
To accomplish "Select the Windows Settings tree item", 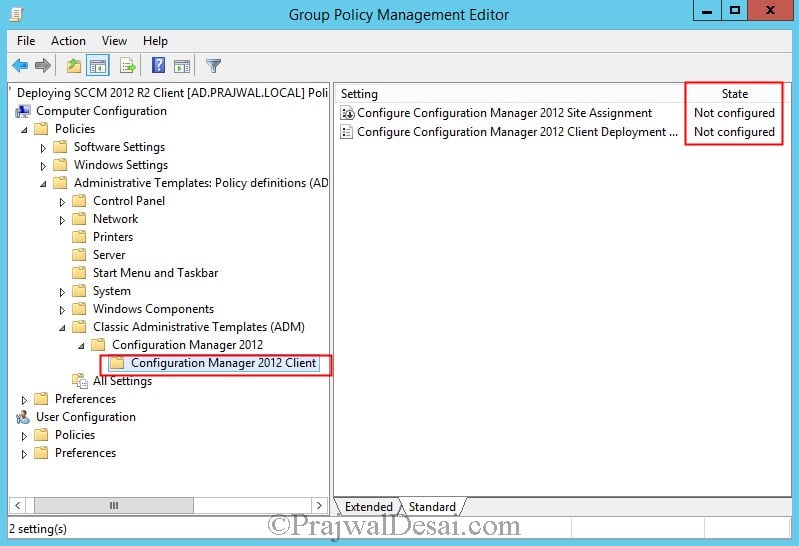I will click(x=121, y=165).
